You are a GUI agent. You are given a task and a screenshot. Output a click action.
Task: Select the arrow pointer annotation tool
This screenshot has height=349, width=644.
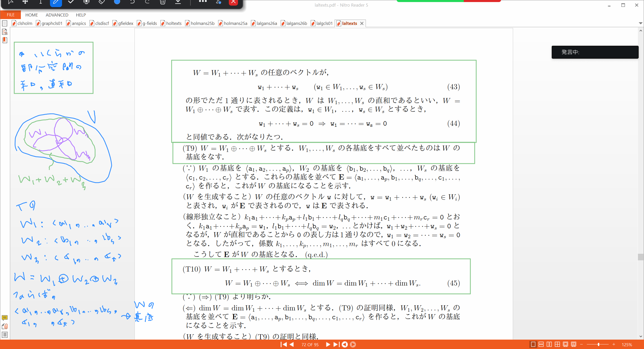[x=10, y=2]
